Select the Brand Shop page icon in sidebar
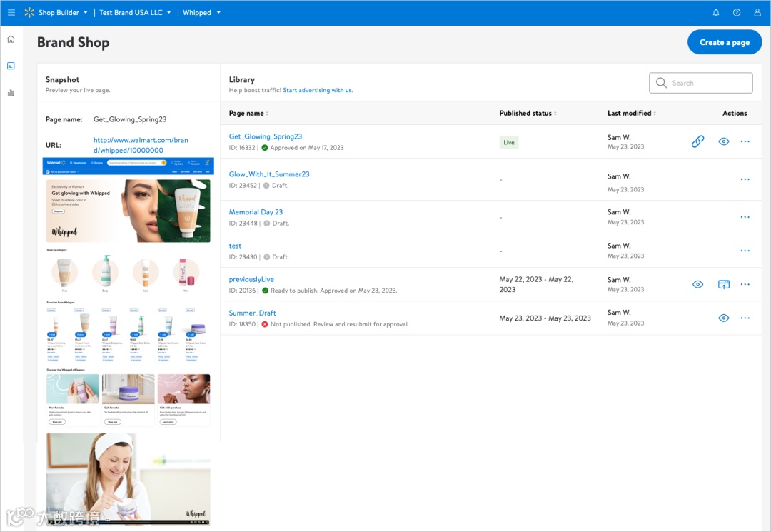Screen dimensions: 771x532 click(11, 66)
